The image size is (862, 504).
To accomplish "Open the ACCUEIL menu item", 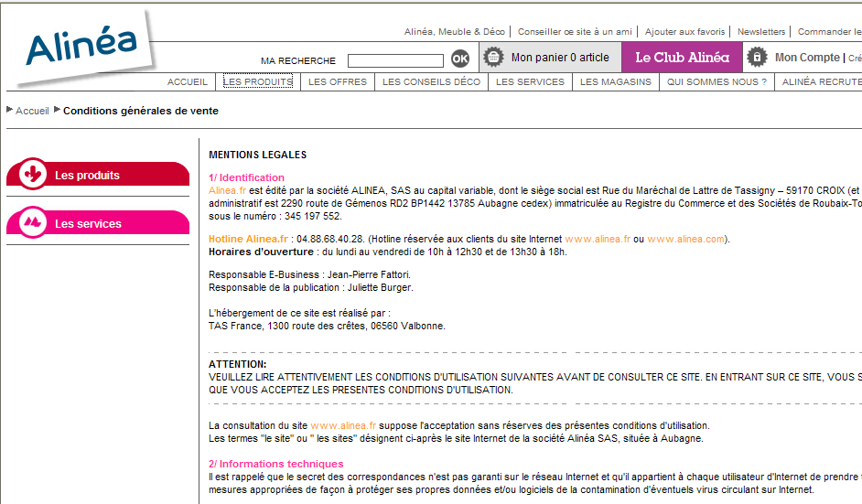I will 188,82.
